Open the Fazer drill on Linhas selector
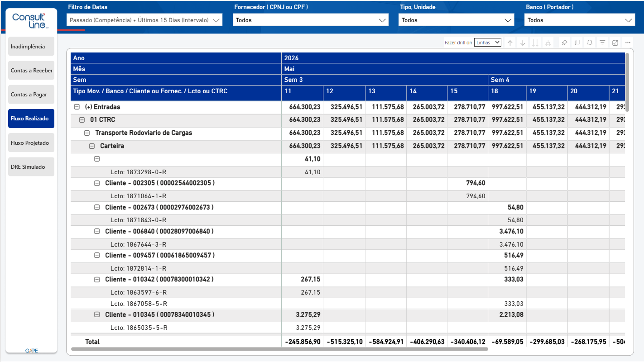Screen dimensions: 644x362 [488, 42]
